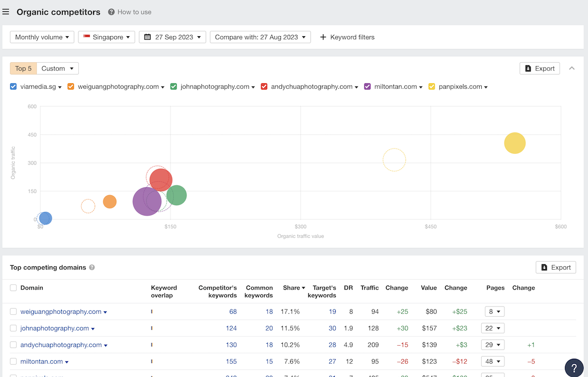Click the info icon beside Top competing domains
588x377 pixels.
[x=92, y=268]
